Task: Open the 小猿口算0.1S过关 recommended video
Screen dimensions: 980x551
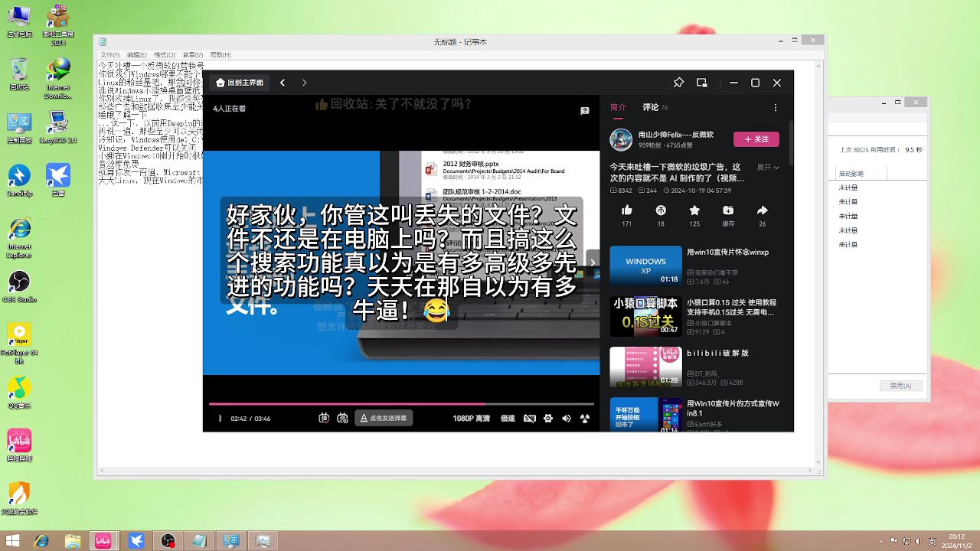Action: pos(694,316)
